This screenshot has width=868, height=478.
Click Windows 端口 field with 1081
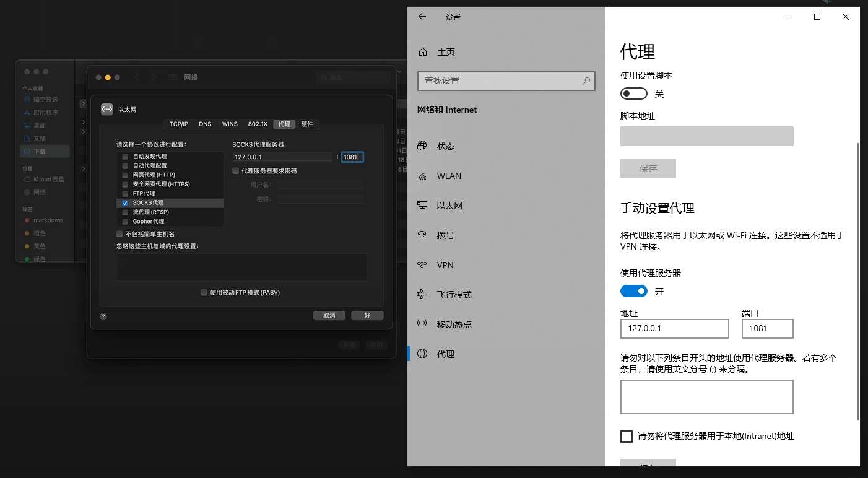(768, 329)
